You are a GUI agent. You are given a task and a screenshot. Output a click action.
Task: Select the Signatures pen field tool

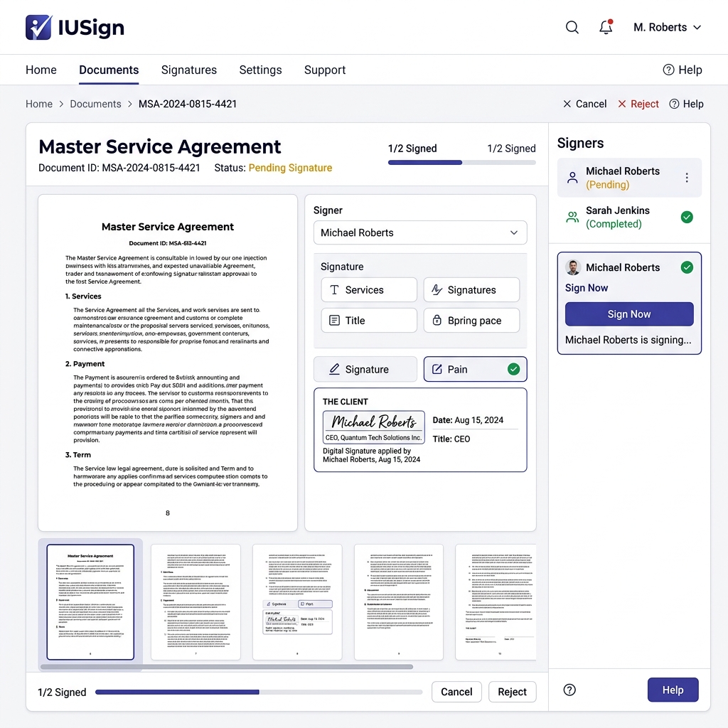pos(471,290)
